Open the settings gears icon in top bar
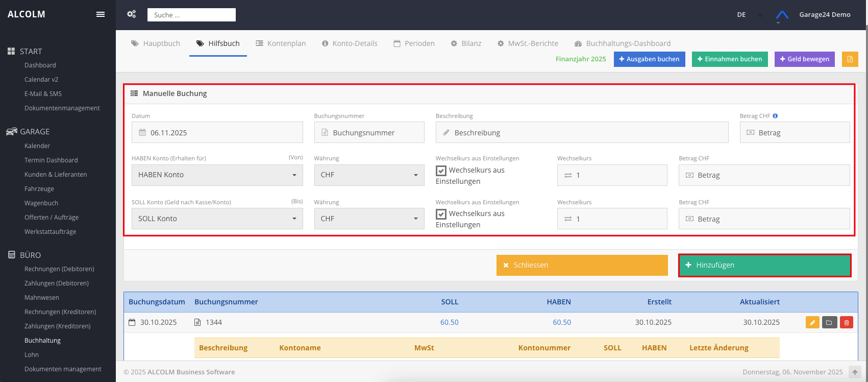Screen dimensions: 868x382 click(x=131, y=14)
